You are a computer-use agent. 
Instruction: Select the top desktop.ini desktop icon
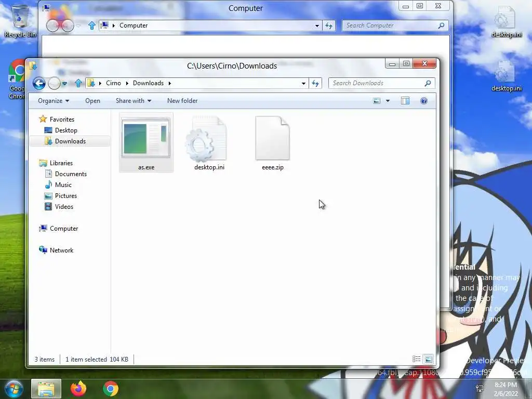point(506,21)
